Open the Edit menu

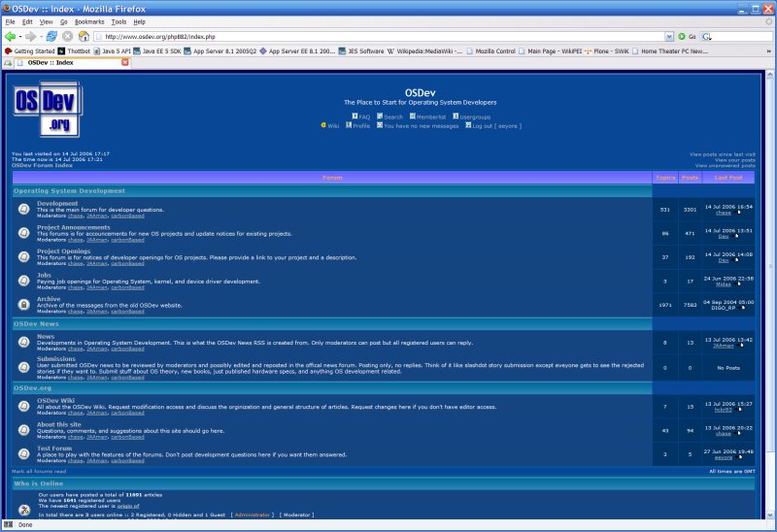tap(27, 21)
